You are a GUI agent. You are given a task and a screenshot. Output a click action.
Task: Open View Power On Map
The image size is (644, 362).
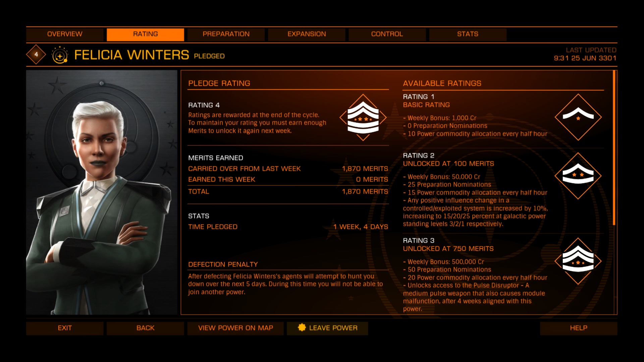(235, 328)
